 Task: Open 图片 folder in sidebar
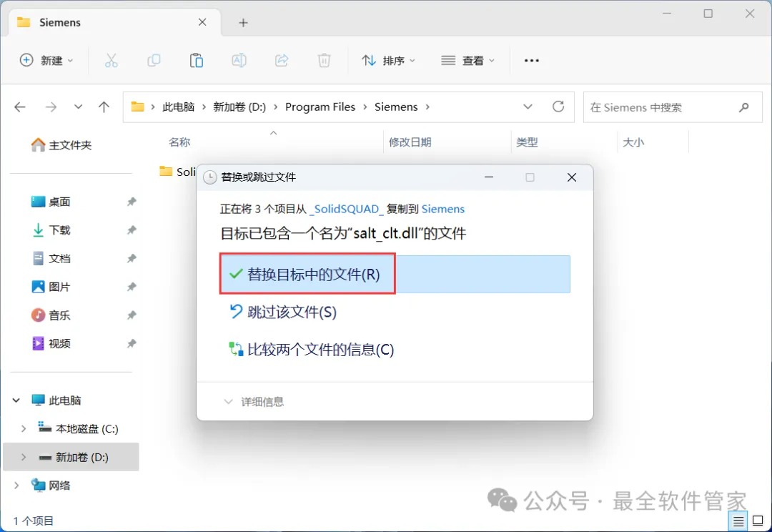51,287
